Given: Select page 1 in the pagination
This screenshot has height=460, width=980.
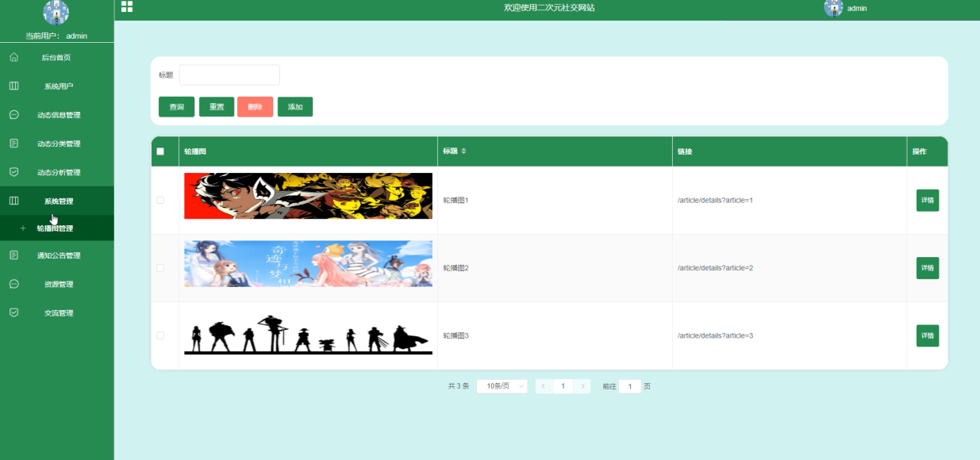Looking at the screenshot, I should (x=563, y=386).
